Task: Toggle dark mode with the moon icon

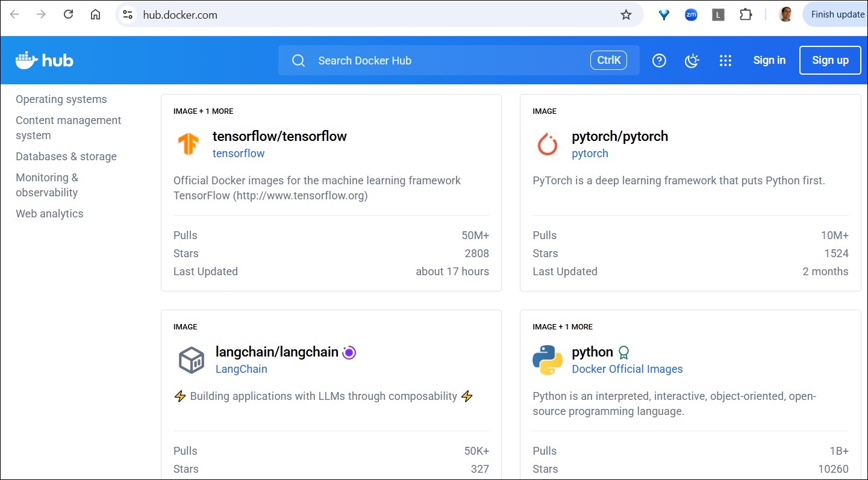Action: [x=692, y=60]
